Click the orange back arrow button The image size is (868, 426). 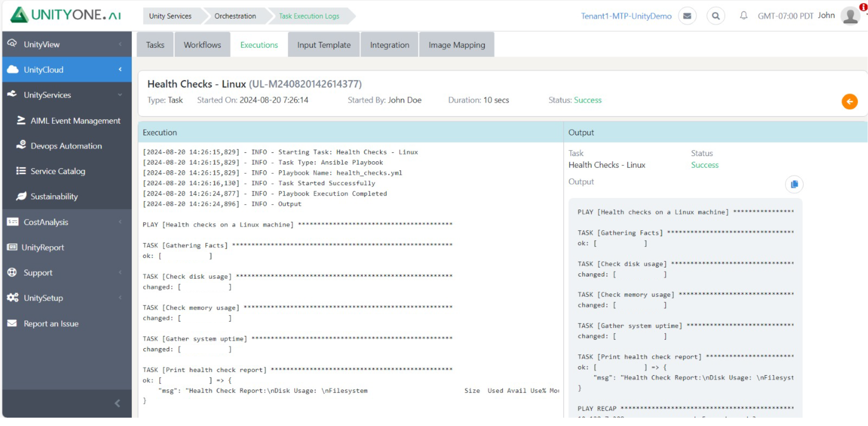(x=849, y=102)
